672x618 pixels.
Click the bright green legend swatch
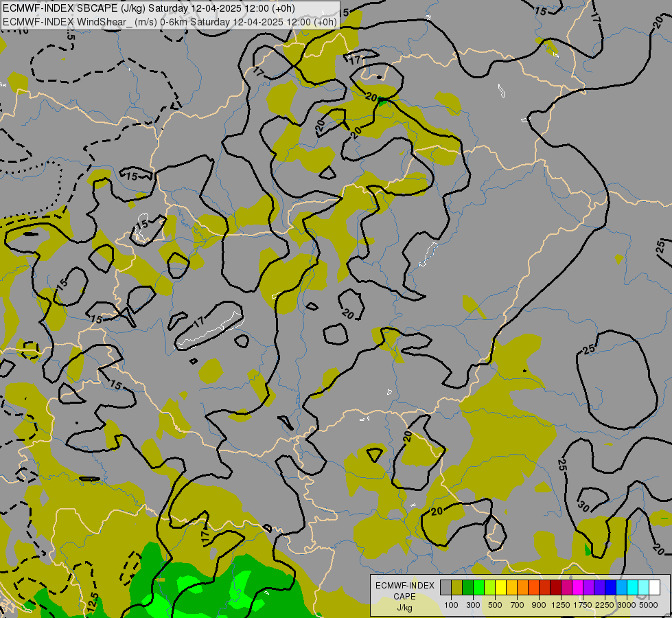(x=478, y=588)
